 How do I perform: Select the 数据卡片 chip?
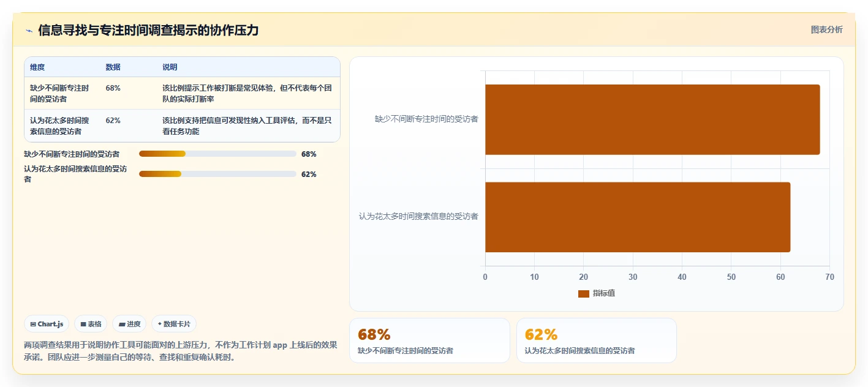pyautogui.click(x=174, y=324)
